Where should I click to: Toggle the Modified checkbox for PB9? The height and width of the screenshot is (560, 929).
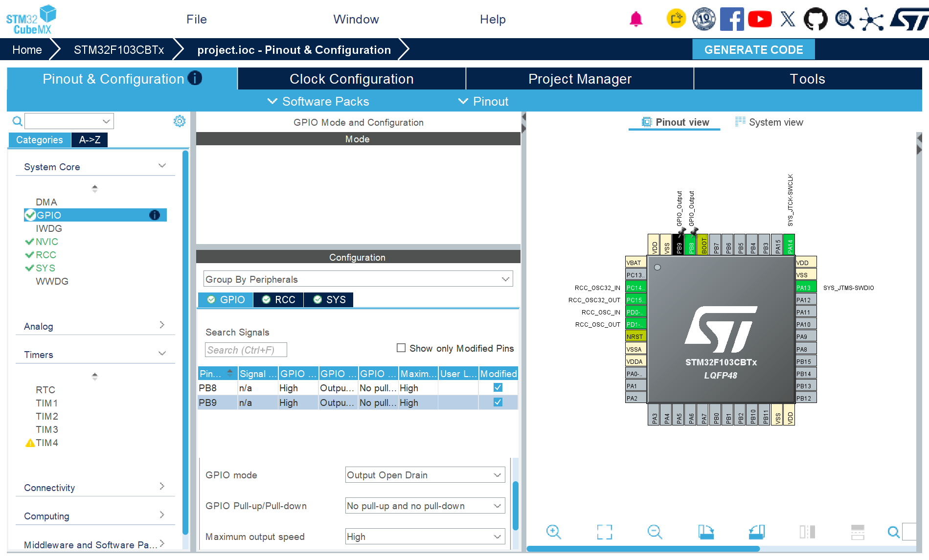[498, 402]
